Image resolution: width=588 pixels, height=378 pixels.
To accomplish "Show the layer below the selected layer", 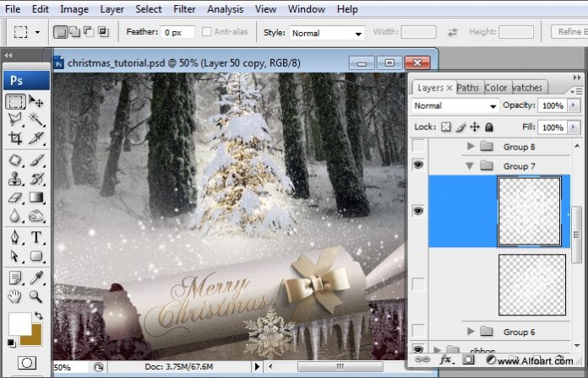I will (418, 284).
